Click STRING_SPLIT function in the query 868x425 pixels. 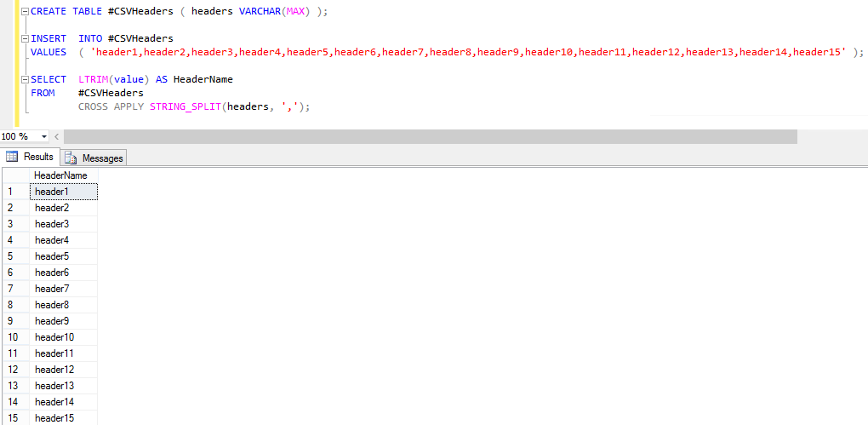tap(186, 107)
